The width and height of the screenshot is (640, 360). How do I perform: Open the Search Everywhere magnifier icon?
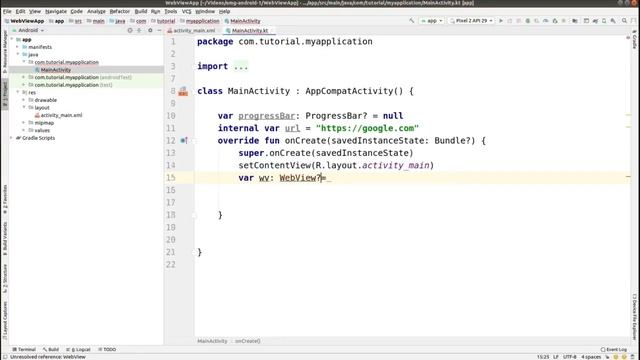coord(624,20)
